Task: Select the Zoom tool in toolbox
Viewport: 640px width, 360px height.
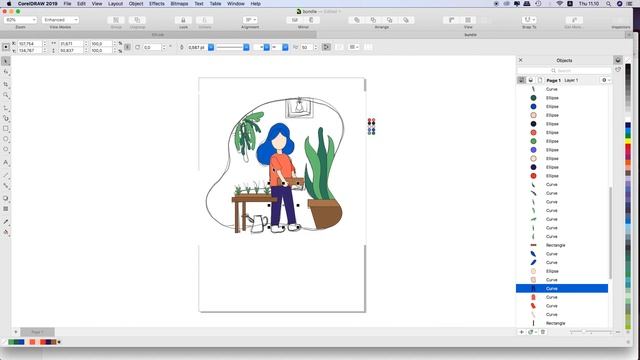Action: (6, 95)
